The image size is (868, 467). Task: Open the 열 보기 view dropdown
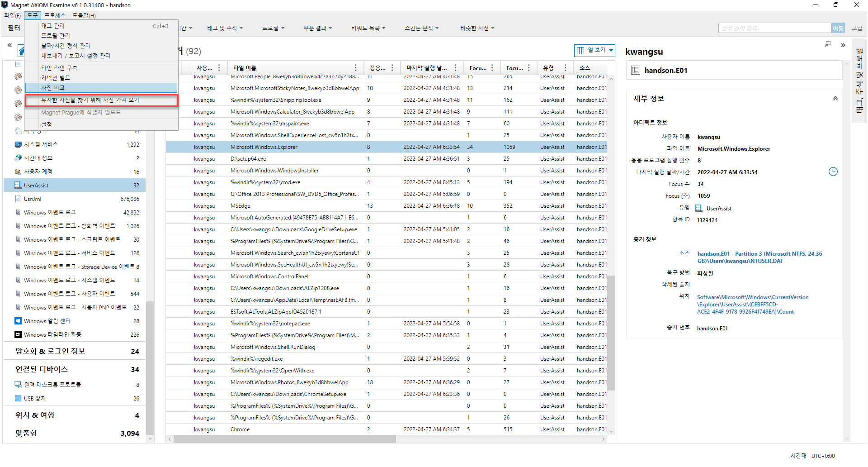(x=594, y=50)
